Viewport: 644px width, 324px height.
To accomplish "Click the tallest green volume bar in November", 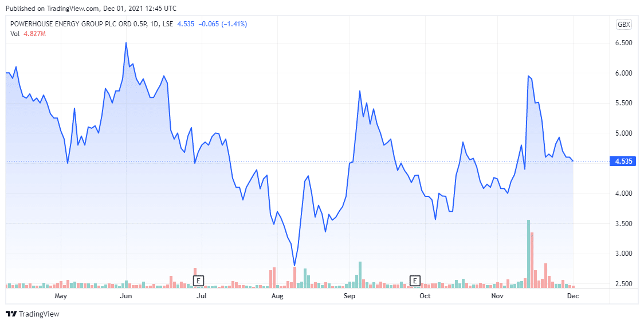I will click(x=529, y=254).
